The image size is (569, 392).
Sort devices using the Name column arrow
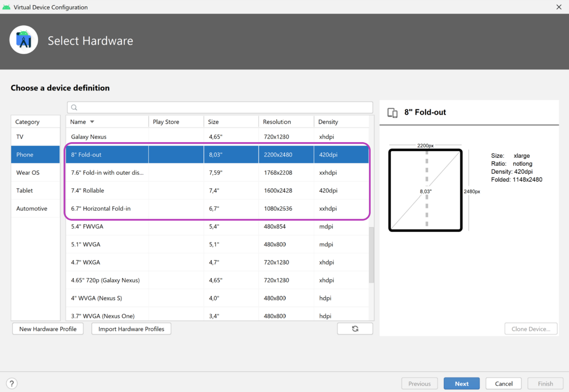(x=92, y=122)
